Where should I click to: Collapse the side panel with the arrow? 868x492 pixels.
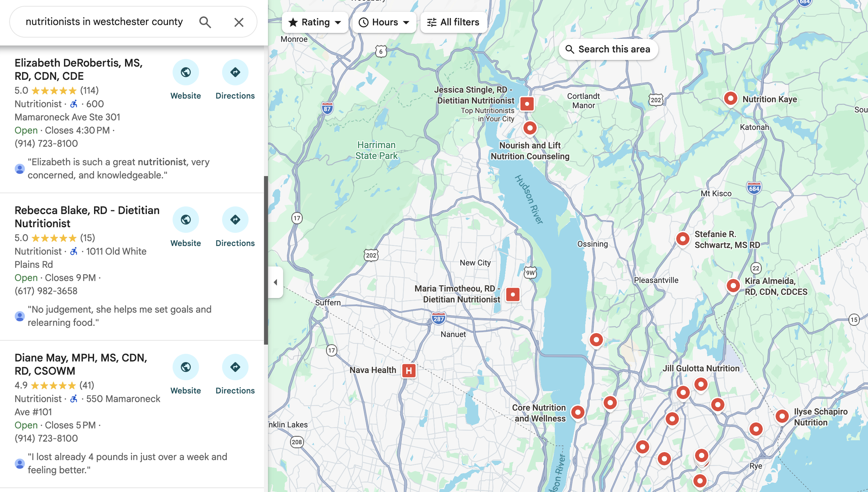pyautogui.click(x=275, y=282)
